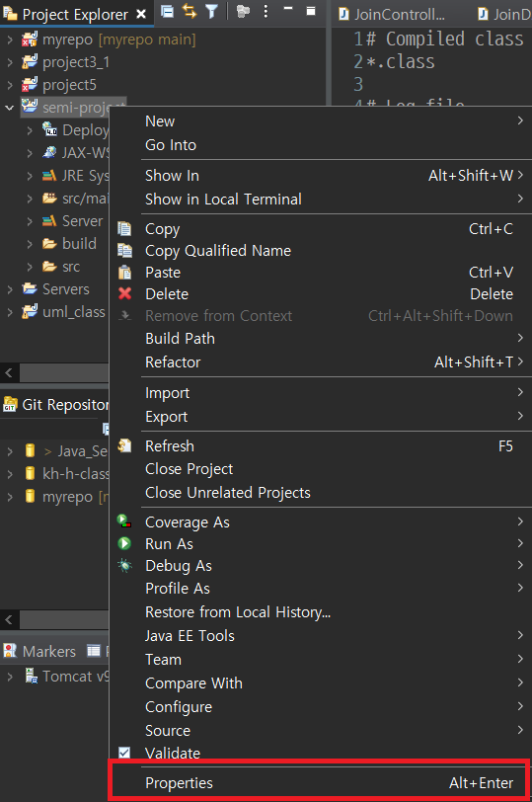Choose Close Project
Screen dimensions: 532x802
(x=321, y=469)
